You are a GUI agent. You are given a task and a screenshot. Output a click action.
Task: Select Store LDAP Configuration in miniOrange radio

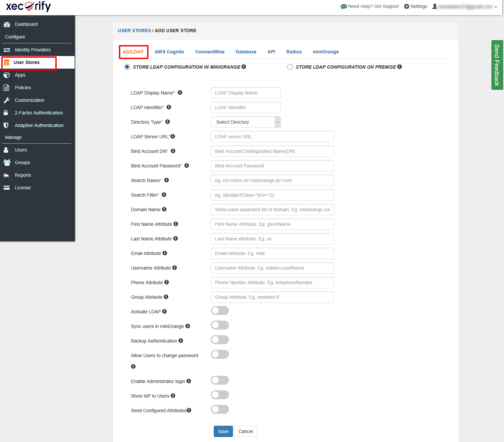(x=127, y=67)
